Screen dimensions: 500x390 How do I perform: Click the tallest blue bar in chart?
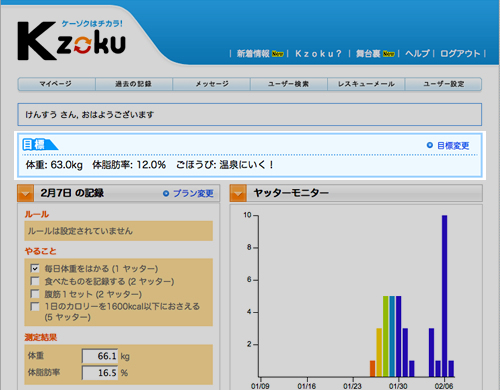coord(444,296)
